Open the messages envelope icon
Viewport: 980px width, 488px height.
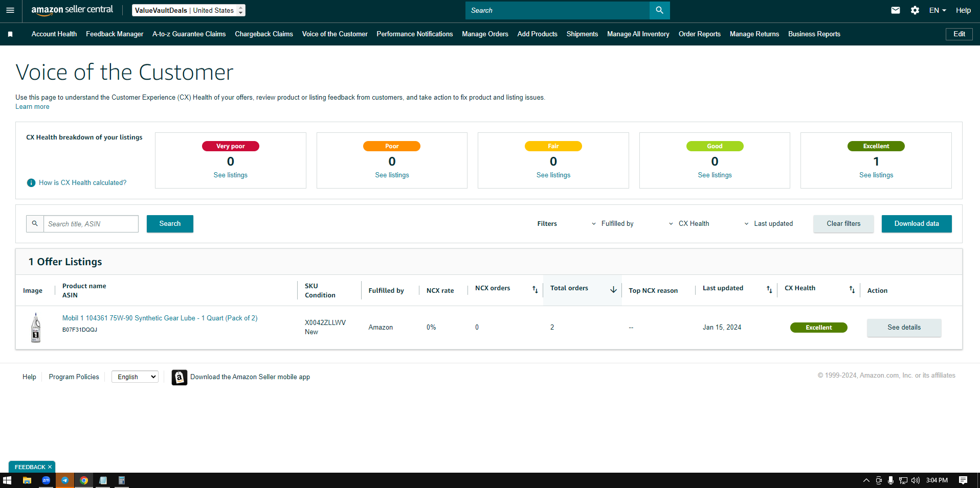[x=895, y=10]
